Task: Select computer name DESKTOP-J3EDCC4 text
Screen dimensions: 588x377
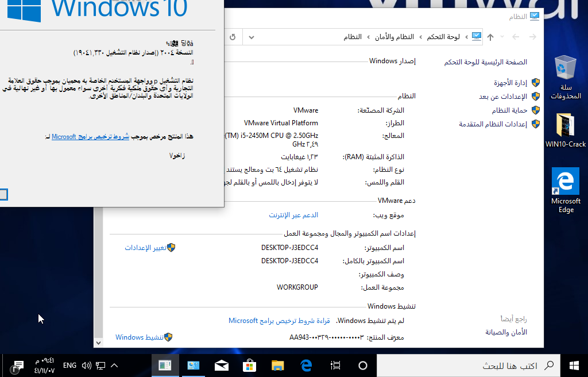Action: 289,248
